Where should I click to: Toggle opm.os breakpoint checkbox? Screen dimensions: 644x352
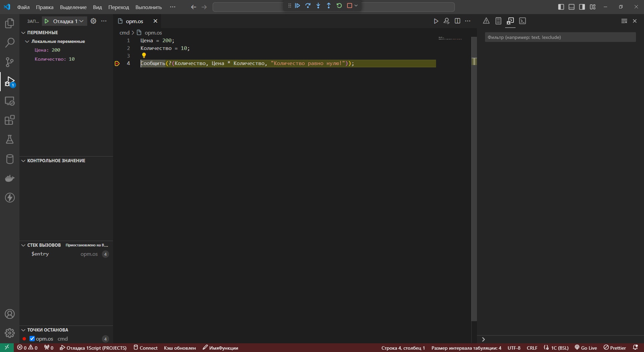(x=32, y=339)
